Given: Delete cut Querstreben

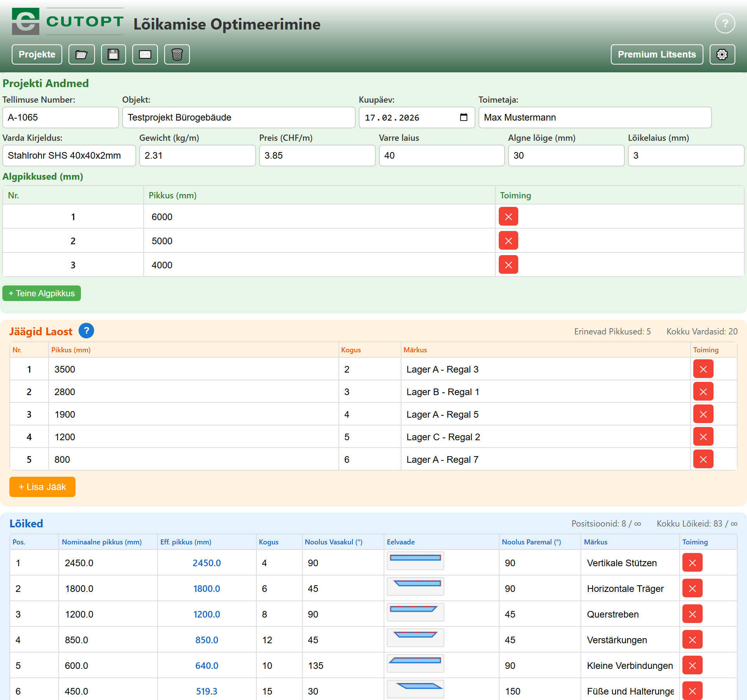Looking at the screenshot, I should [692, 614].
